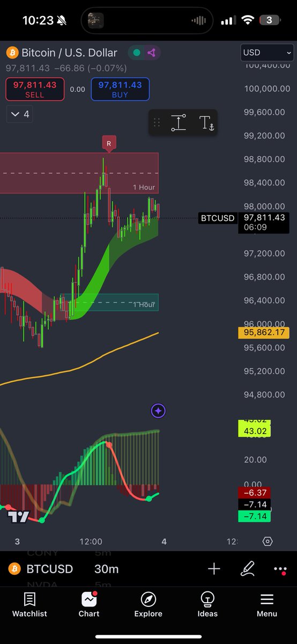The width and height of the screenshot is (297, 644).
Task: Tap the red R marker flag on chart
Action: point(109,143)
